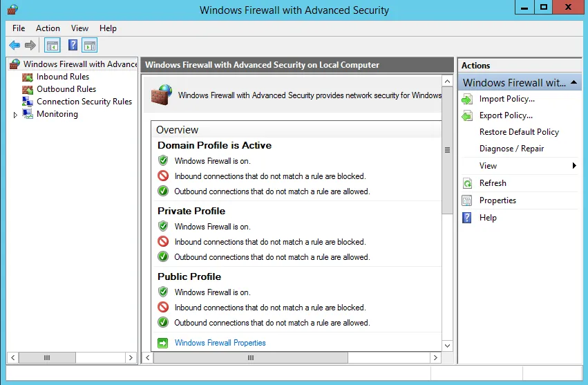Click the Forward arrow toolbar icon

(30, 46)
